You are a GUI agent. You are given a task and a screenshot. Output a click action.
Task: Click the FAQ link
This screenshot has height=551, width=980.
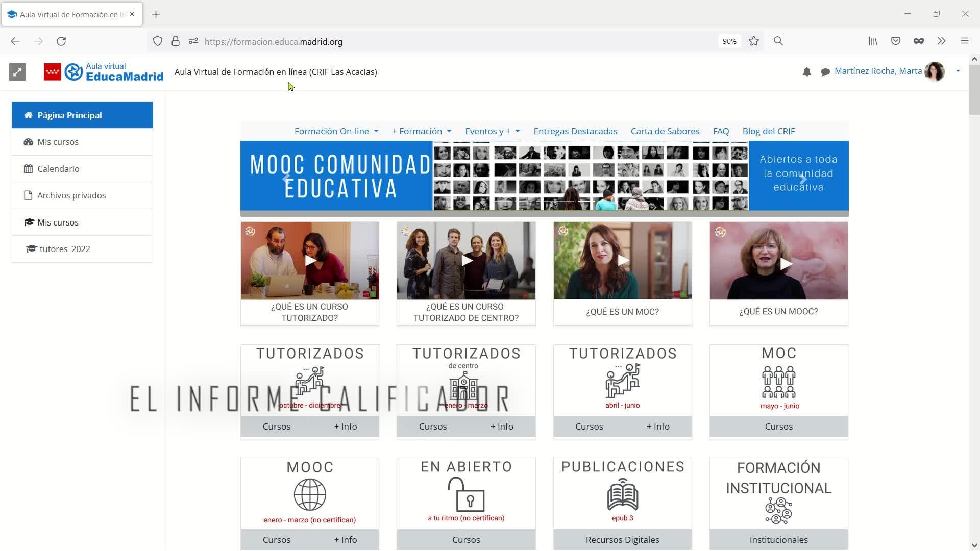click(721, 131)
